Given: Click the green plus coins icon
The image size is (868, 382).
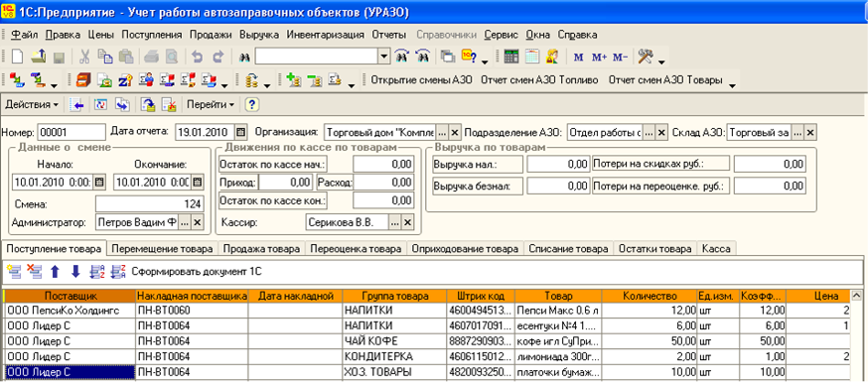Looking at the screenshot, I should tap(293, 80).
